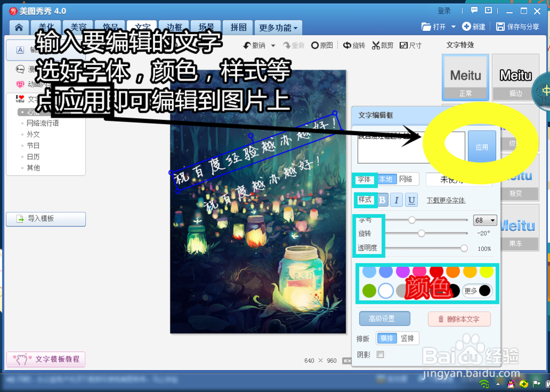Select 节日 template category

point(34,146)
